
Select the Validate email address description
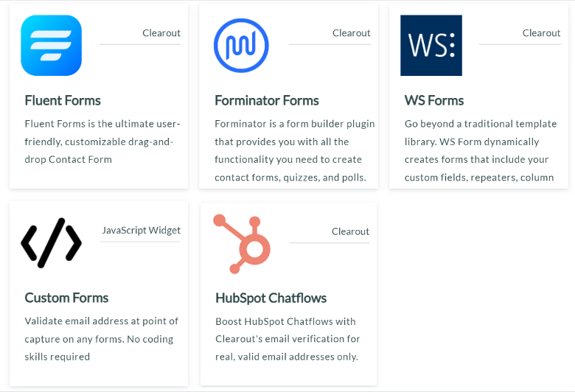[101, 339]
